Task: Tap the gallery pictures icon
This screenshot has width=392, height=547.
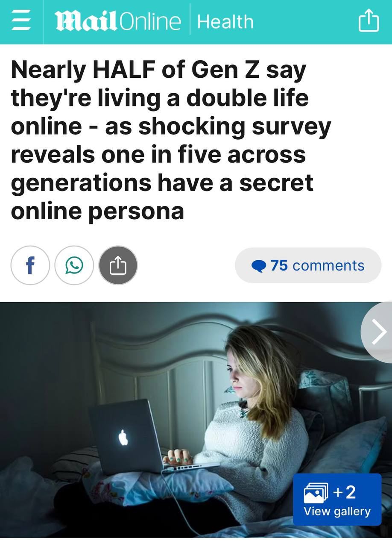Action: point(316,493)
